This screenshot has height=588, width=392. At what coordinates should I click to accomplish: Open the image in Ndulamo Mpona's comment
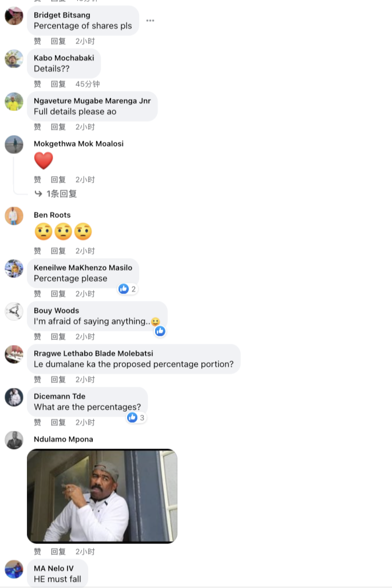point(102,496)
